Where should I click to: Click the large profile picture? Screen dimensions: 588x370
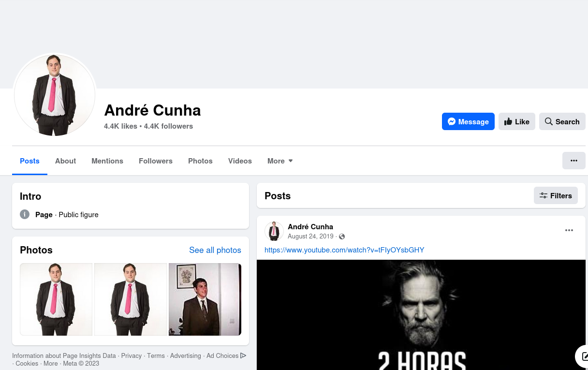click(54, 95)
